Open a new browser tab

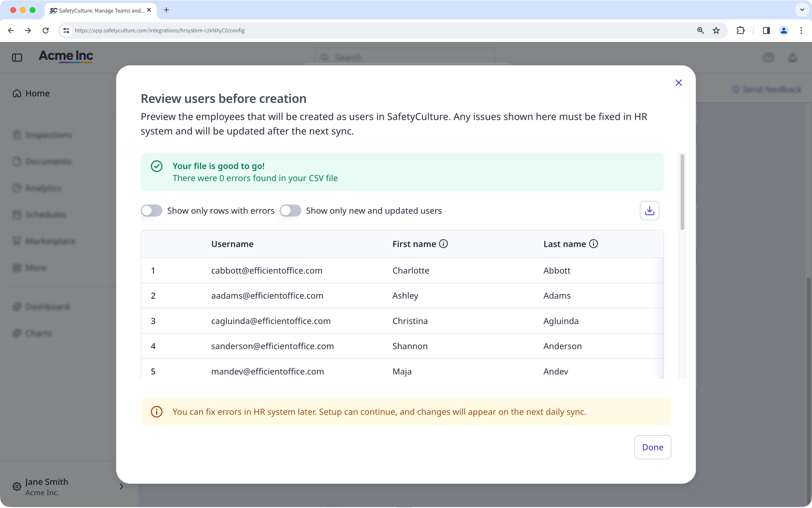(x=166, y=10)
